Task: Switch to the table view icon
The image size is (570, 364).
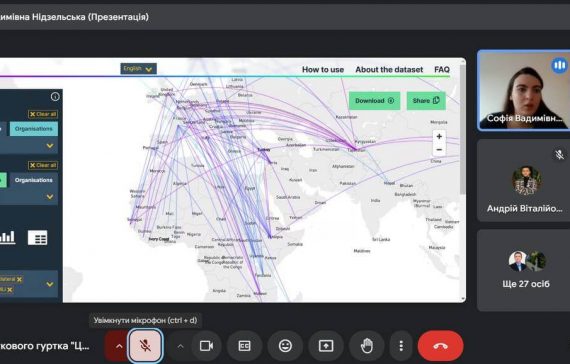Action: 37,238
